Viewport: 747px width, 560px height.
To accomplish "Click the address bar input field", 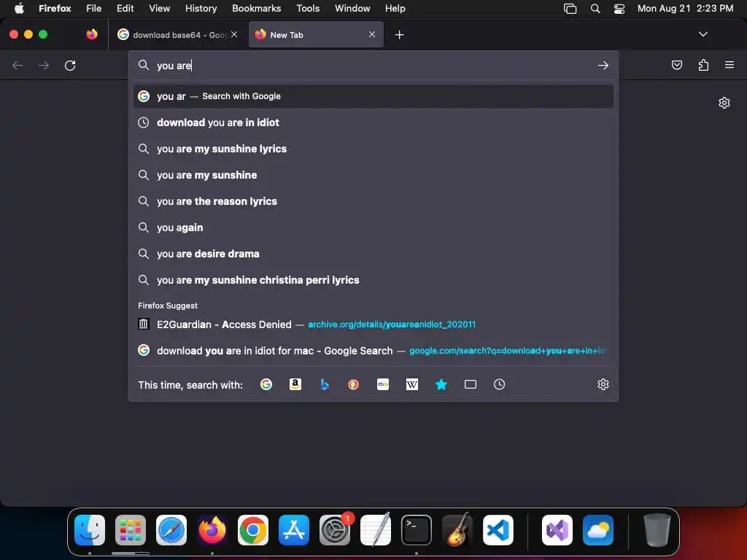I will pyautogui.click(x=373, y=65).
